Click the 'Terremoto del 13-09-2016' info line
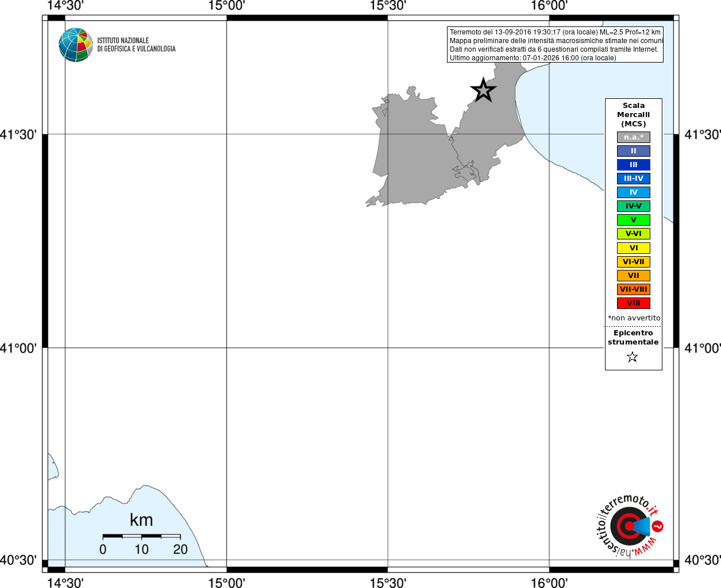This screenshot has height=588, width=721. (555, 32)
